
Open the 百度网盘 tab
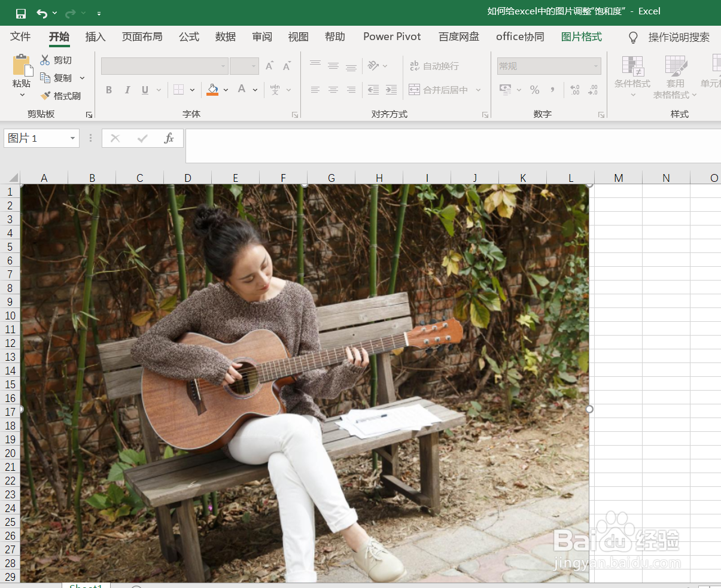coord(459,36)
